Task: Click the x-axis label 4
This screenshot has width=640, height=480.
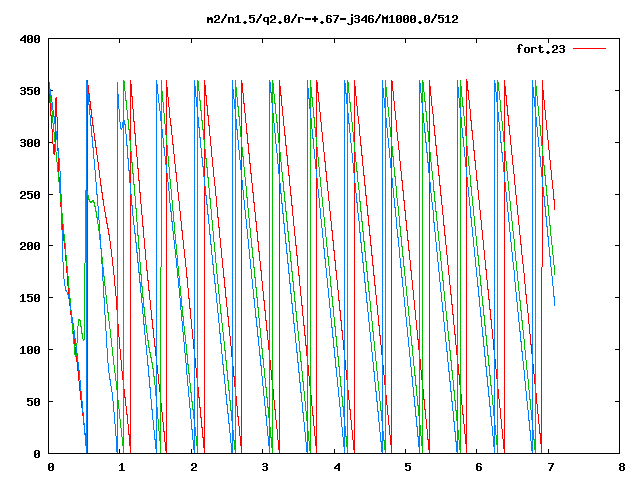Action: click(x=337, y=467)
